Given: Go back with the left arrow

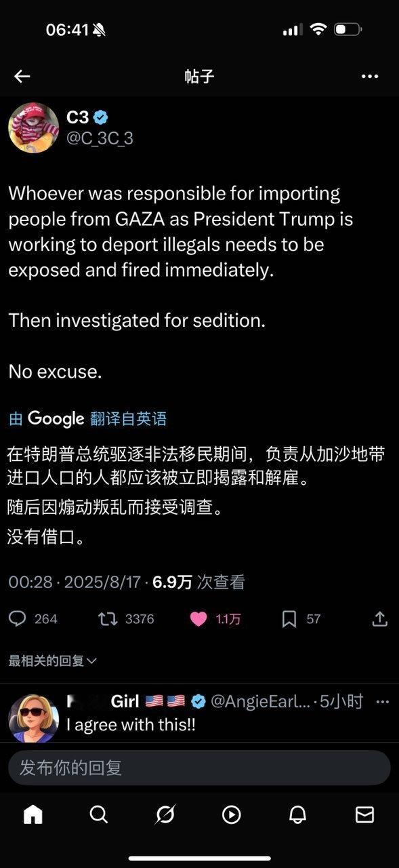Looking at the screenshot, I should tap(22, 76).
